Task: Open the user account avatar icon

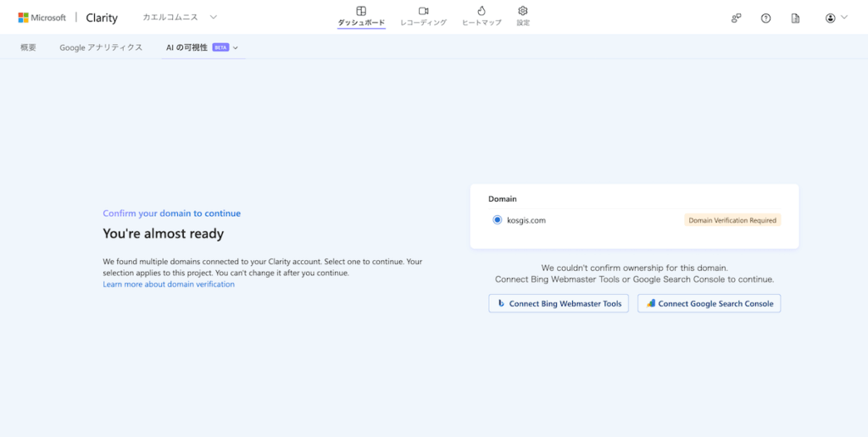Action: [x=830, y=19]
